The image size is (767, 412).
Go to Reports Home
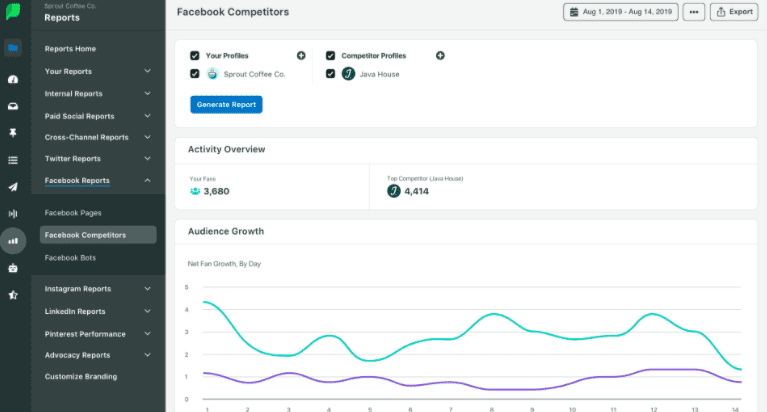coord(70,49)
